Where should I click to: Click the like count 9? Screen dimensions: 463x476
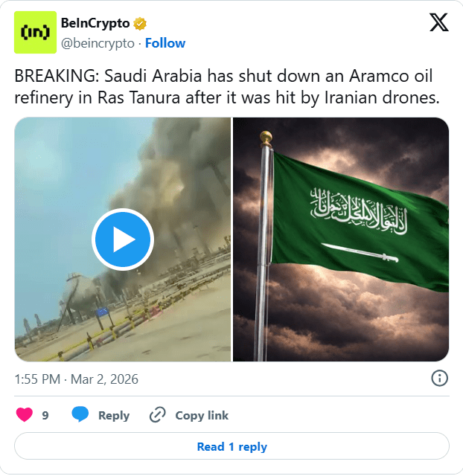tap(45, 415)
